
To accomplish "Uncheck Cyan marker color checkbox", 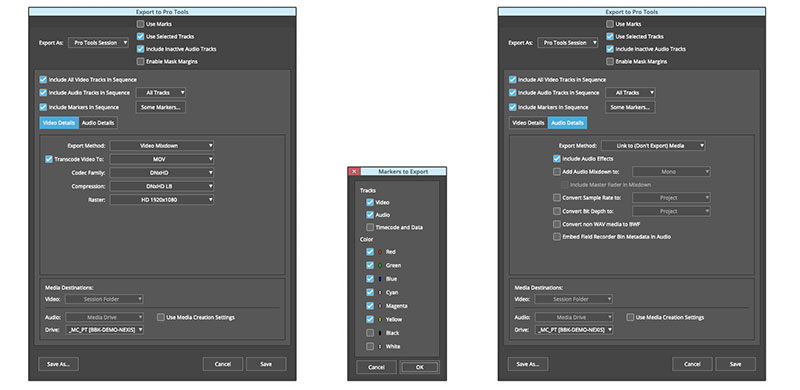I will click(370, 292).
